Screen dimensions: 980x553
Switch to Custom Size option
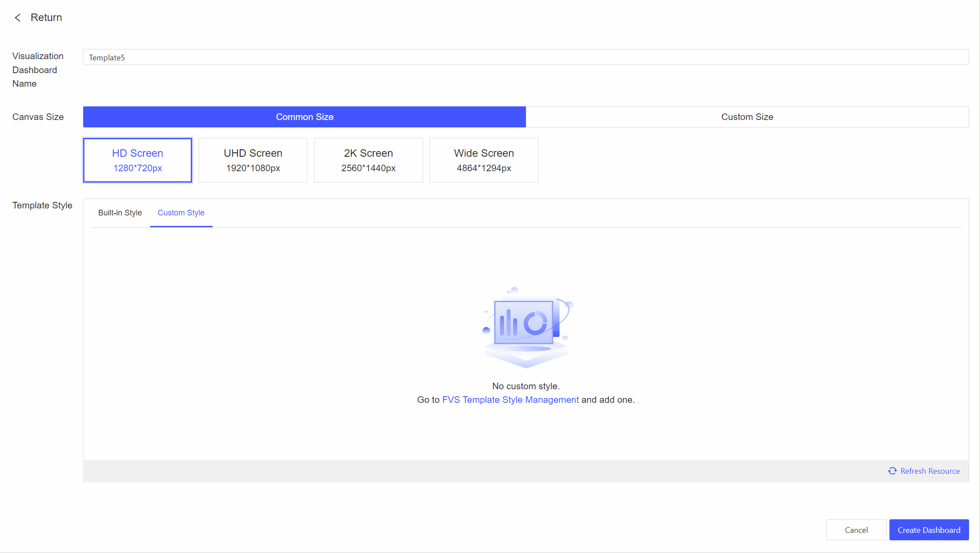[747, 117]
